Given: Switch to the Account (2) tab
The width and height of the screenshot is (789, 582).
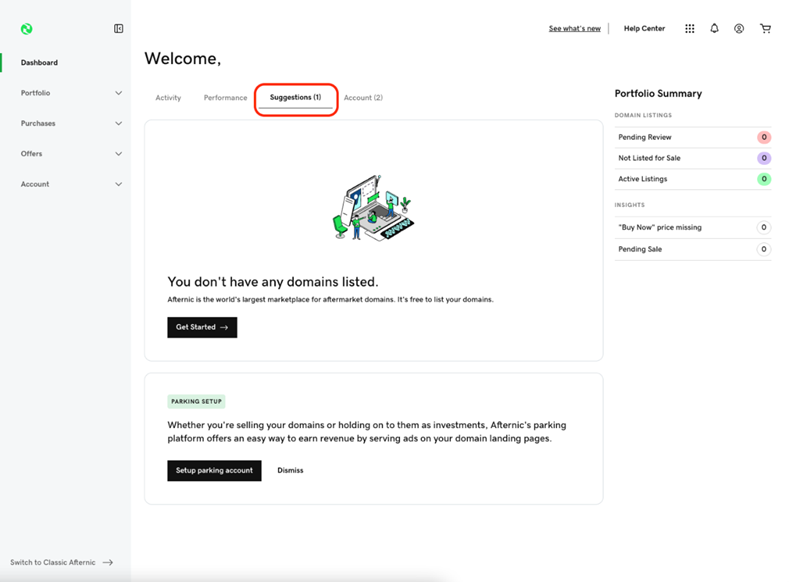Looking at the screenshot, I should click(363, 98).
